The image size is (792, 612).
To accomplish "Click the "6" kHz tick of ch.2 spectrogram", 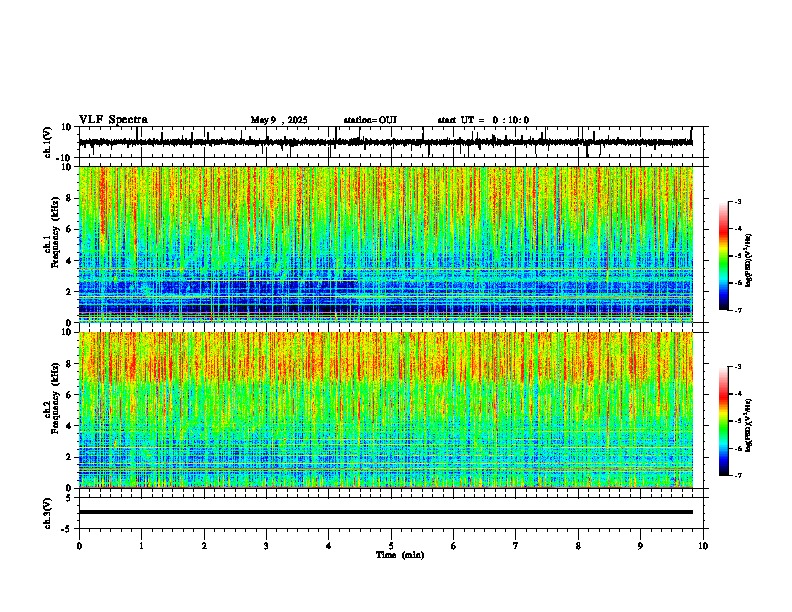I will [70, 395].
